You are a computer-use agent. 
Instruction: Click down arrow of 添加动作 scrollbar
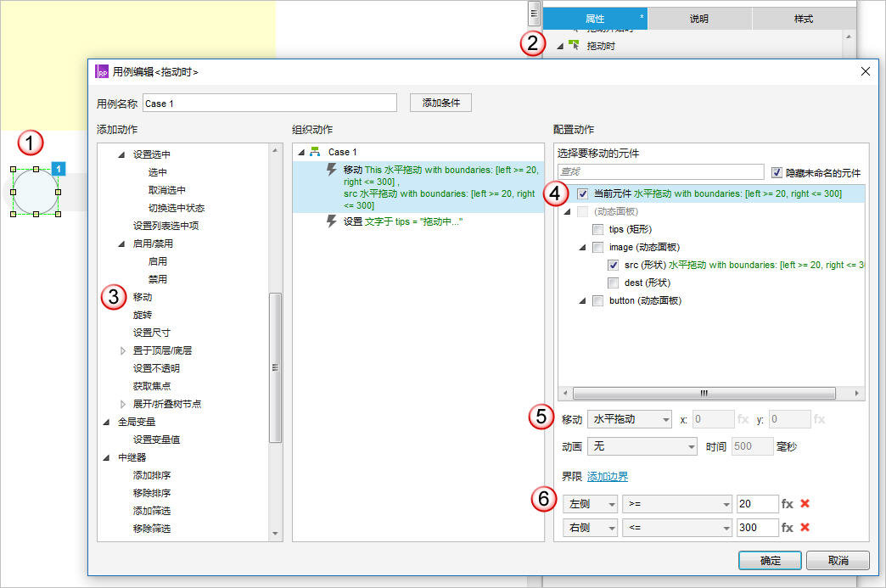(x=275, y=533)
